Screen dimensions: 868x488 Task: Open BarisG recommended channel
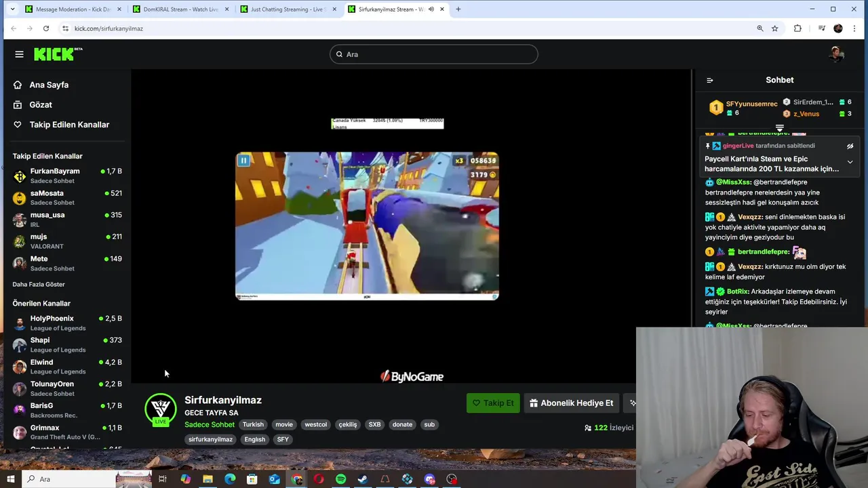66,410
